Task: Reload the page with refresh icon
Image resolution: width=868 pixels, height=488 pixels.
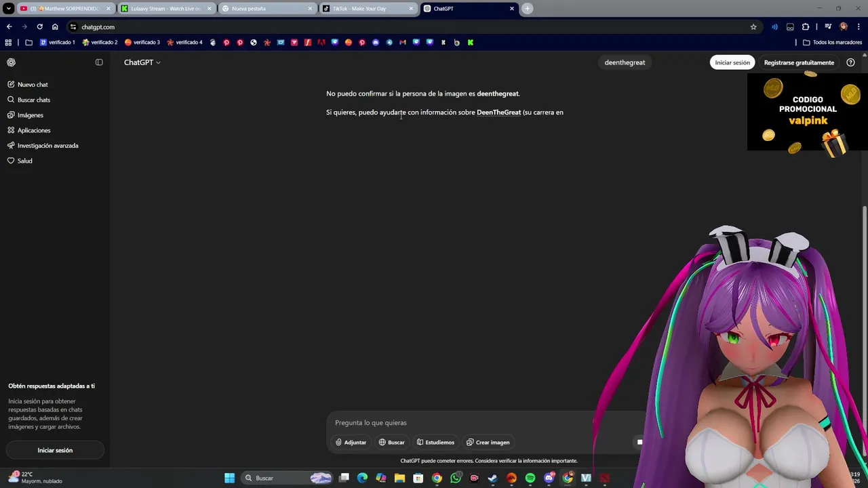Action: 39,27
